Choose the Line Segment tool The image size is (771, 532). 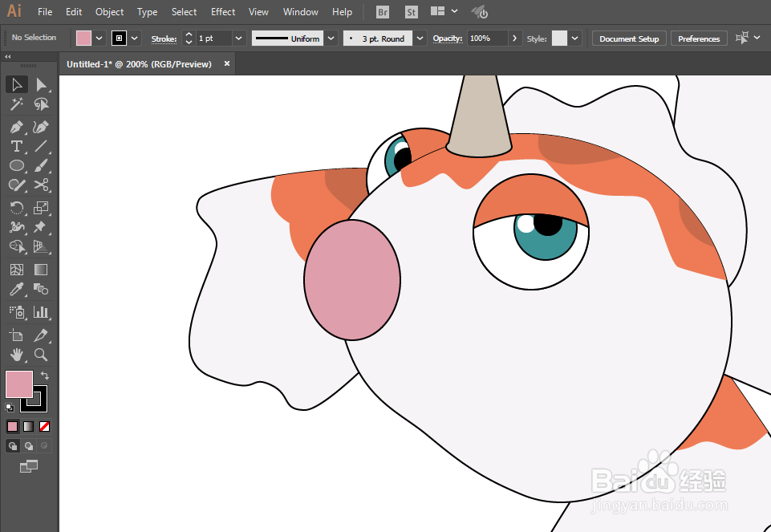(41, 146)
